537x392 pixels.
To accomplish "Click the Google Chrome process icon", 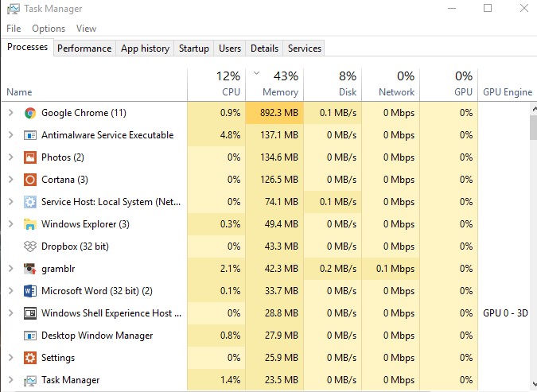I will 30,113.
